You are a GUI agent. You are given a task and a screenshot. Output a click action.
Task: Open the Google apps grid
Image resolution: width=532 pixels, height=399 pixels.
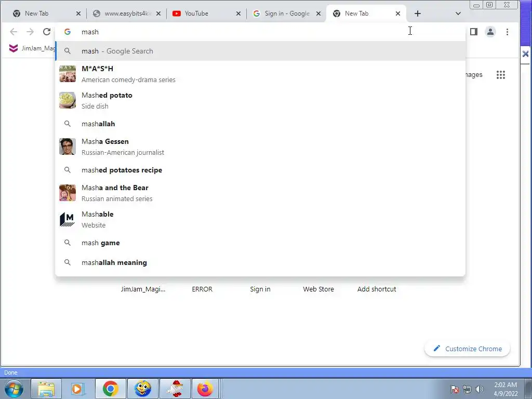[x=501, y=75]
